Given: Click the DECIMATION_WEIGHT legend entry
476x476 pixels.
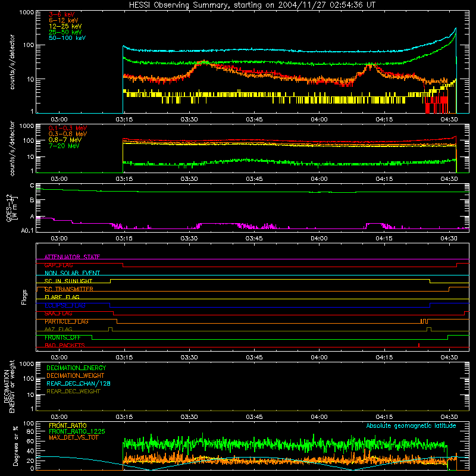Looking at the screenshot, I should [x=76, y=375].
